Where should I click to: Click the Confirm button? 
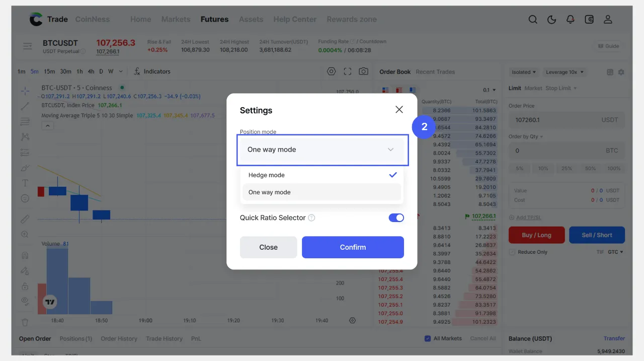(x=353, y=247)
